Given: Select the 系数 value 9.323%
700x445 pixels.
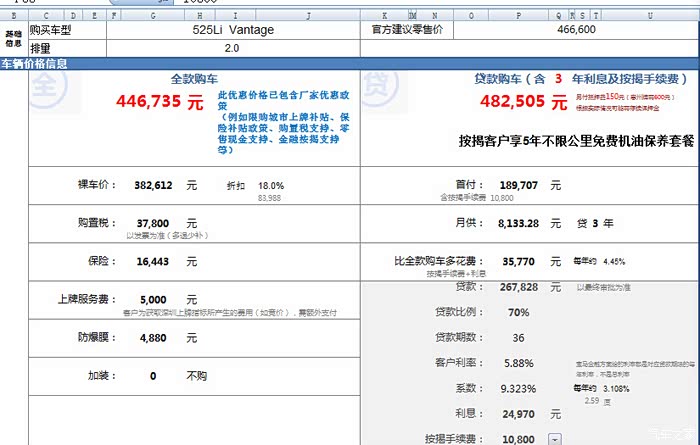Looking at the screenshot, I should tap(518, 389).
